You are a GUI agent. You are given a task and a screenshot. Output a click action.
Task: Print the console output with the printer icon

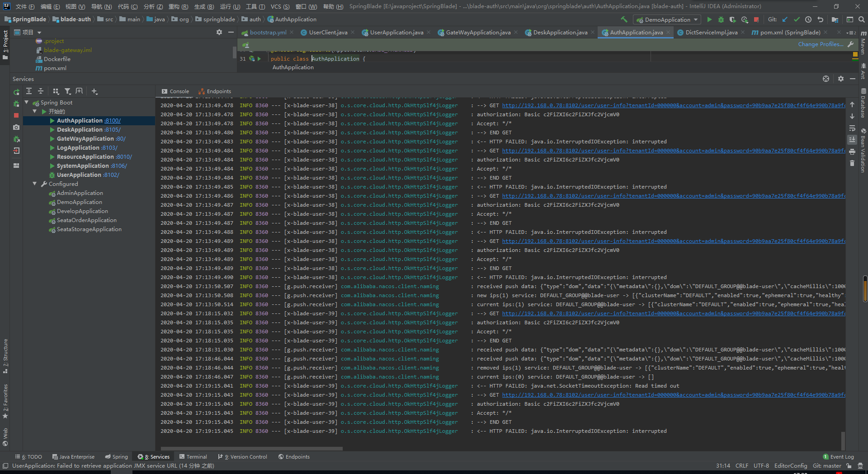pos(852,152)
